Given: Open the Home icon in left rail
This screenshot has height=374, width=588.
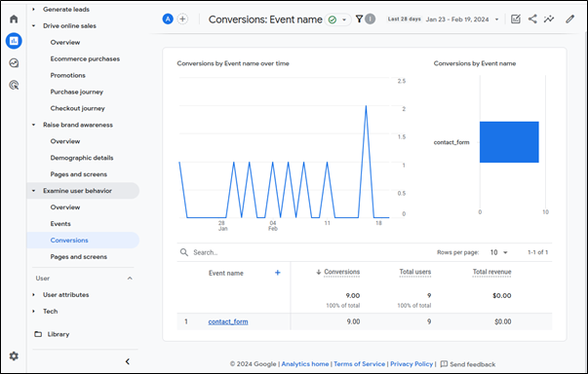Looking at the screenshot, I should click(14, 19).
